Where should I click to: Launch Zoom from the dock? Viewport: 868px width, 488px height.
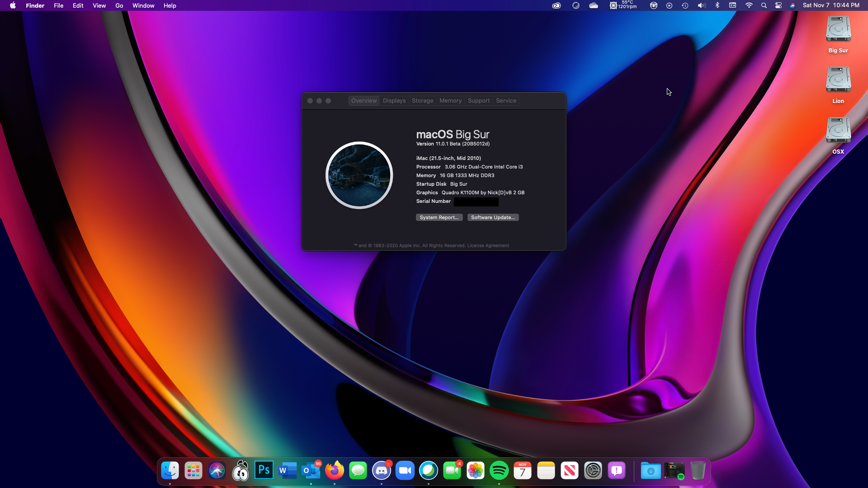click(405, 470)
